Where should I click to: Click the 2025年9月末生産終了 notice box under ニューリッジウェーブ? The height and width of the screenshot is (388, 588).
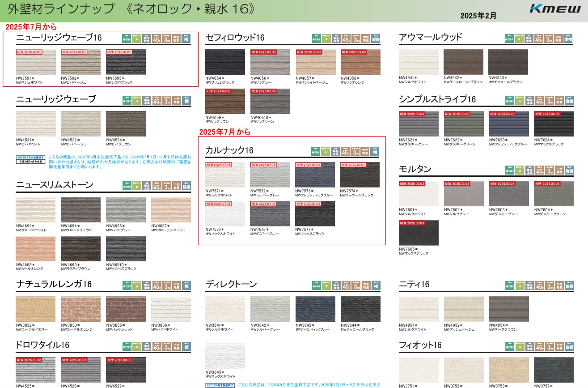[x=31, y=160]
